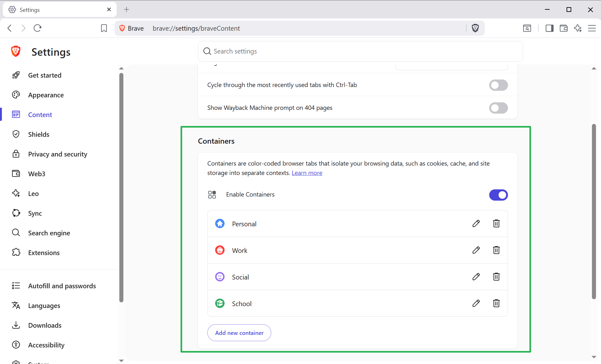Follow the Learn more link about Containers
The width and height of the screenshot is (601, 364).
pos(307,173)
